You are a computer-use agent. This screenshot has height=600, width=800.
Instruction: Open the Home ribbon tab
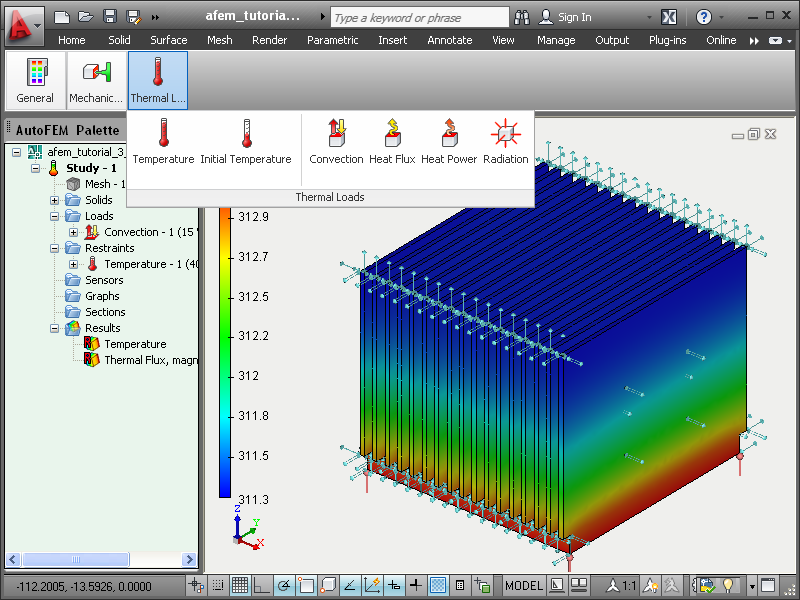(71, 40)
